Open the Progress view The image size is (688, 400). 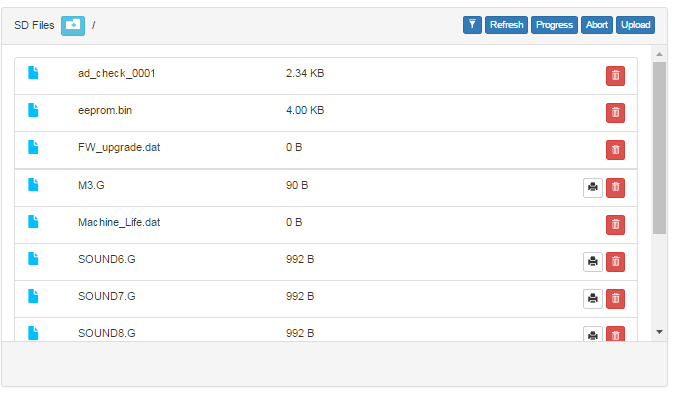click(554, 25)
